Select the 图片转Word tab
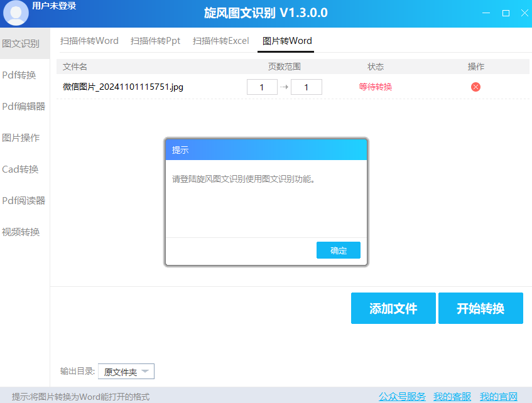The image size is (532, 403). pos(287,41)
